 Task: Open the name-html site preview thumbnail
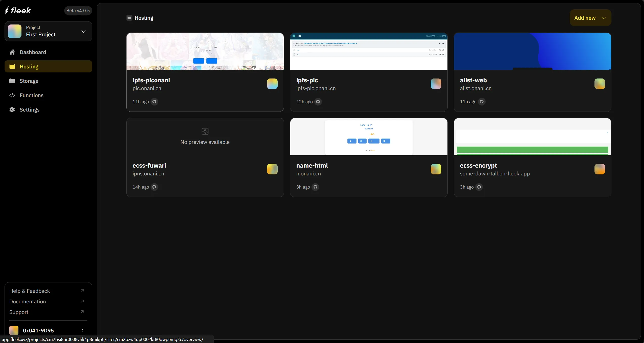(x=369, y=137)
